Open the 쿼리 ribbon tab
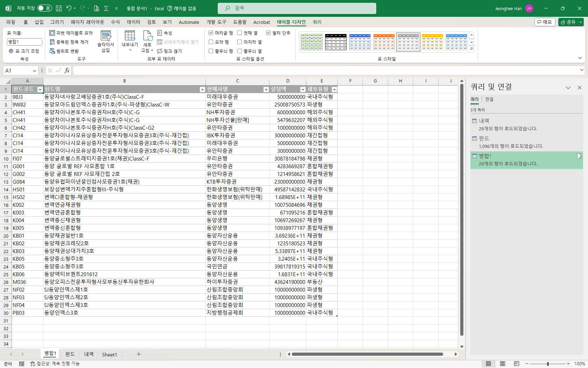588x368 pixels. (x=317, y=22)
